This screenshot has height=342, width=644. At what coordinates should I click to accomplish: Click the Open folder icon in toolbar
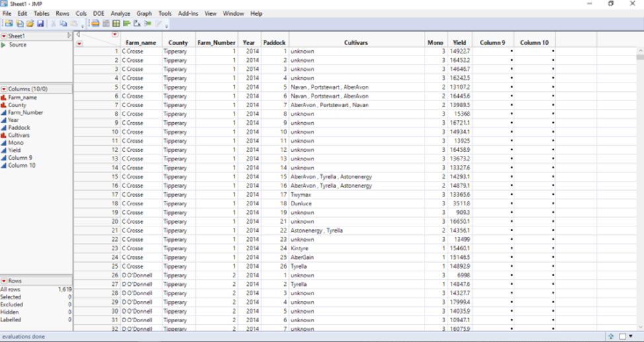(x=30, y=24)
